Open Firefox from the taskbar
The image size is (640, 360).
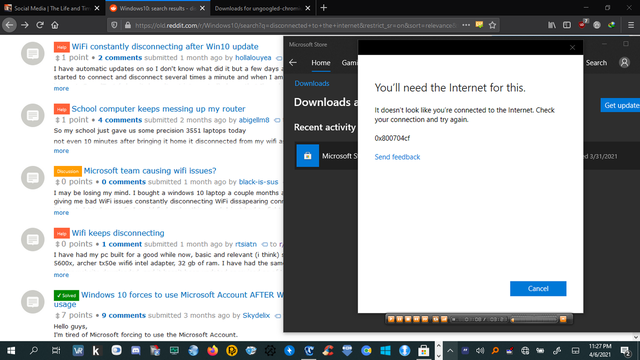pos(213,351)
